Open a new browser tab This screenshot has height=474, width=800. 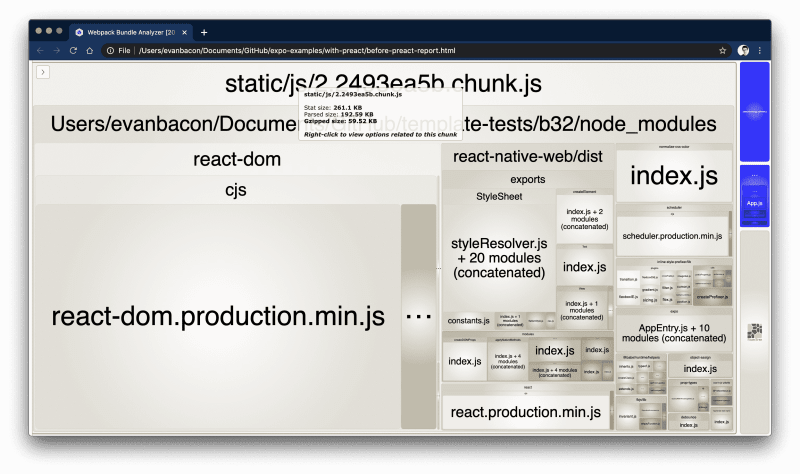pos(204,32)
